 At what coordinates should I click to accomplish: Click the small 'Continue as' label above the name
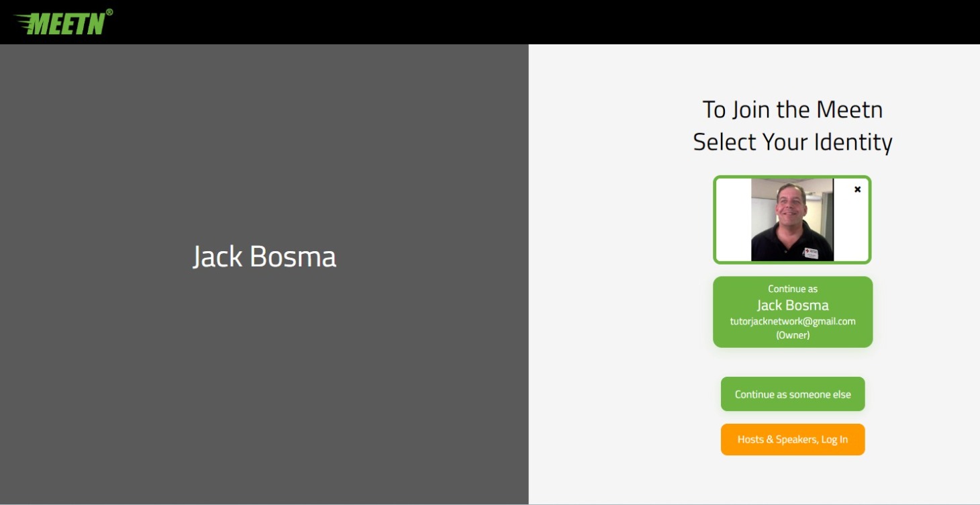pyautogui.click(x=793, y=289)
